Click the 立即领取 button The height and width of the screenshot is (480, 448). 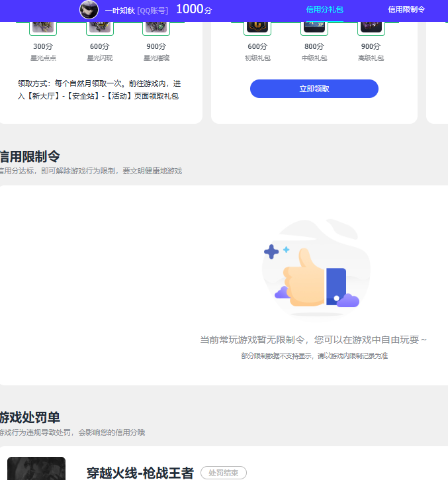tap(314, 89)
